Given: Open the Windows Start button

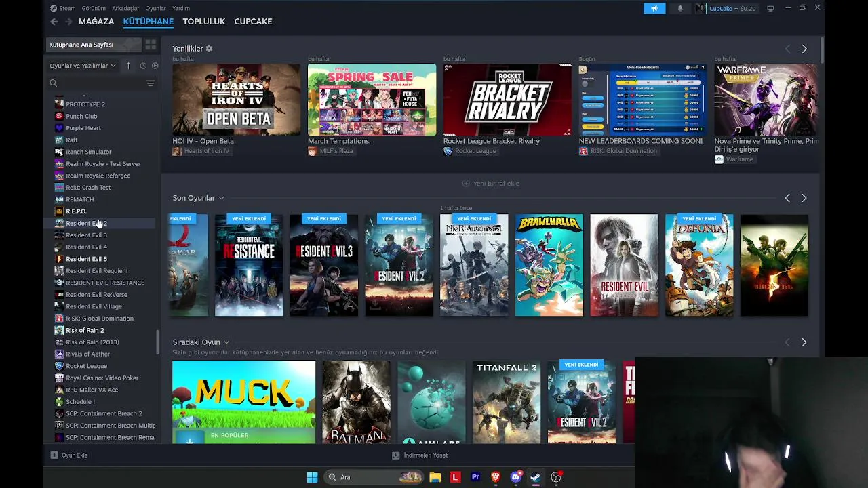Looking at the screenshot, I should (312, 477).
